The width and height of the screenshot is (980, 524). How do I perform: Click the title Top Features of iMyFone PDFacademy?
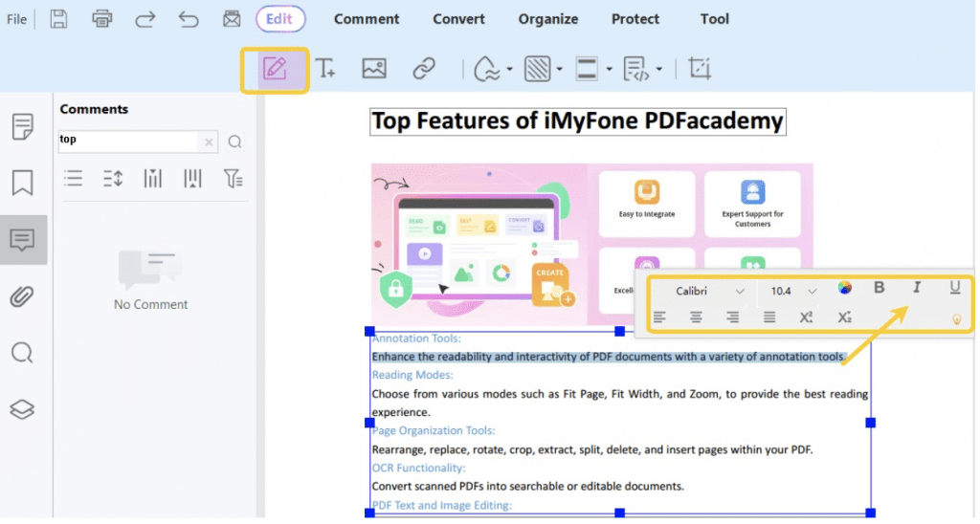tap(577, 121)
